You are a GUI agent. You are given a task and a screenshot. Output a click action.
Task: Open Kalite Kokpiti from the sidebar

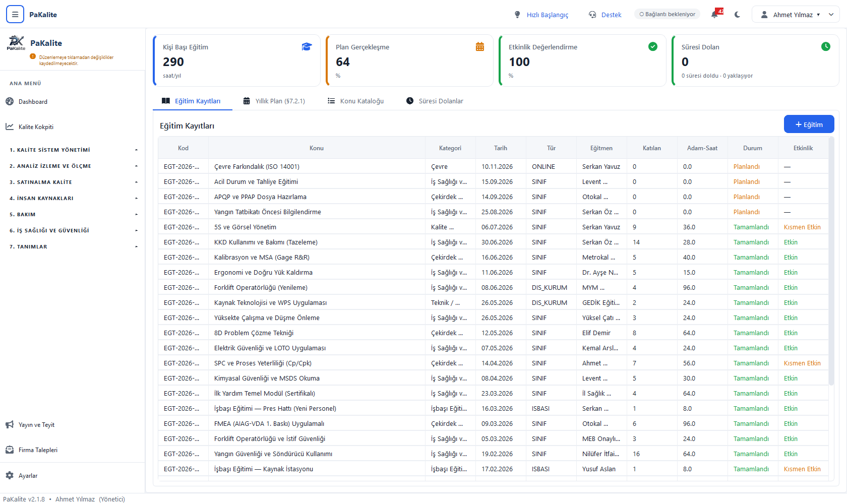coord(36,127)
